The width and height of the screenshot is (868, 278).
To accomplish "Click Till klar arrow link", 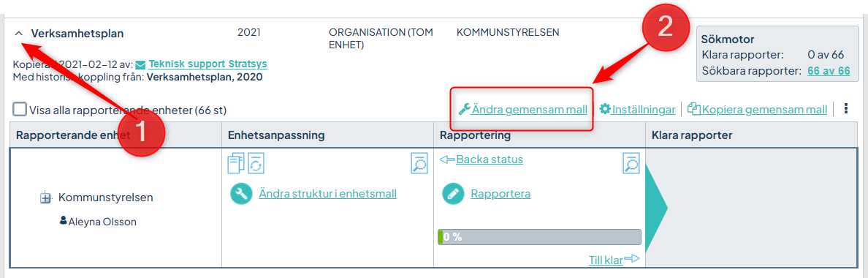I will tap(614, 260).
